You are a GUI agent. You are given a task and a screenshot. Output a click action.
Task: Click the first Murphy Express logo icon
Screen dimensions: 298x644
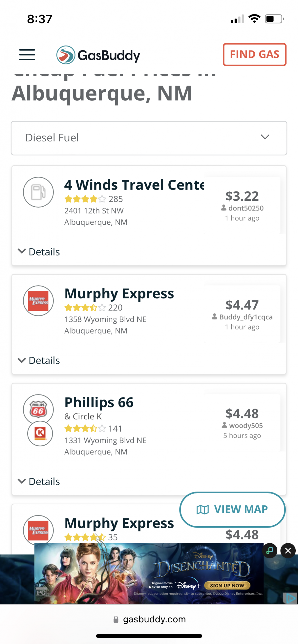tap(38, 301)
